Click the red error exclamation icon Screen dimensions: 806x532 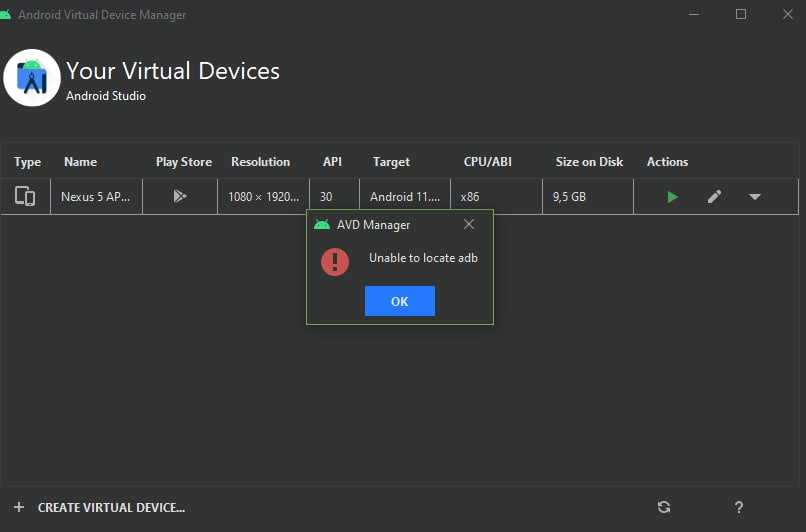click(335, 262)
